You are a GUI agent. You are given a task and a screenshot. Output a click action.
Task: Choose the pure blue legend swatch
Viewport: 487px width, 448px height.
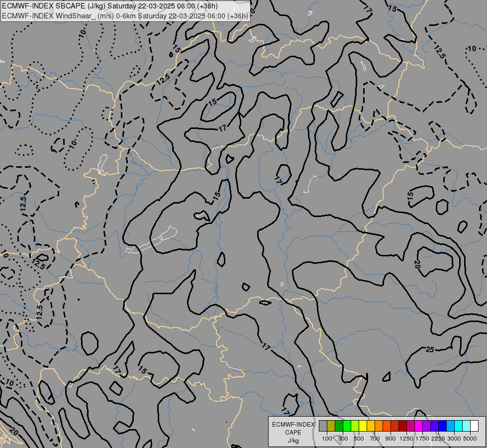tap(443, 426)
